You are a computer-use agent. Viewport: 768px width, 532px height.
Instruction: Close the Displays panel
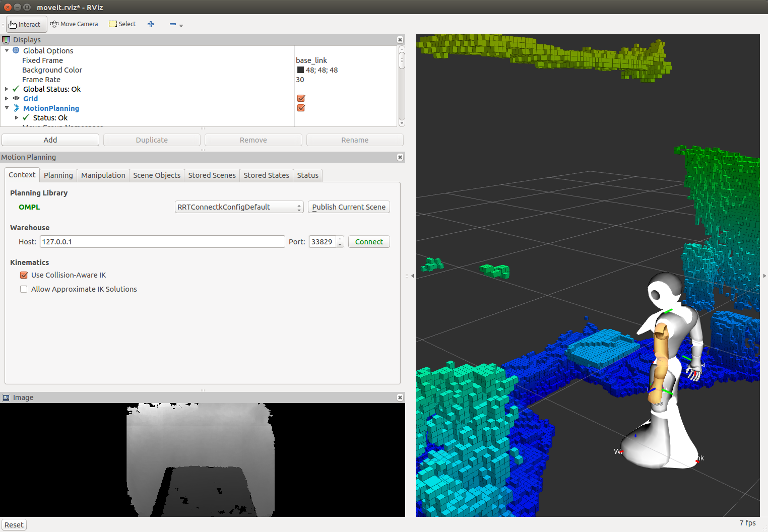400,40
